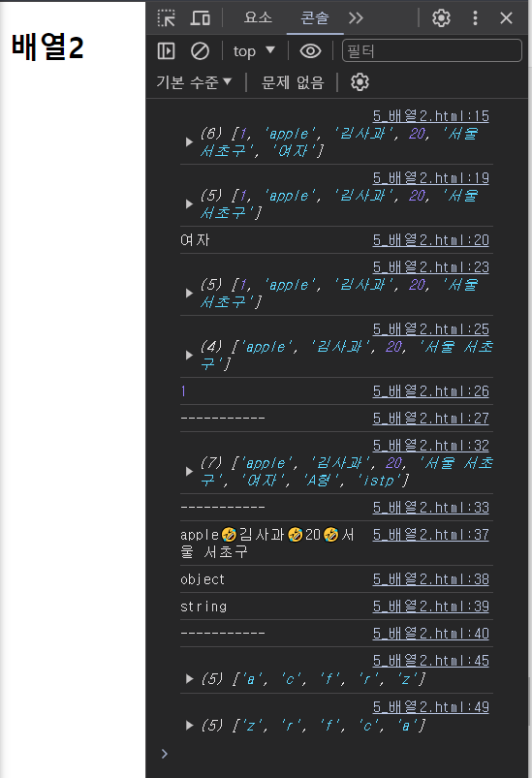Open source link 5_배열2.html:32
This screenshot has width=532, height=778.
click(431, 446)
